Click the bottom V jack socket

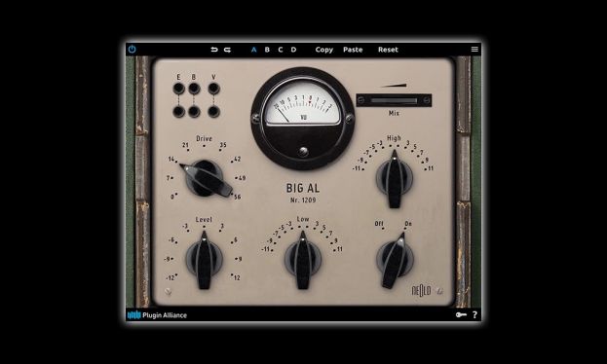pos(213,112)
